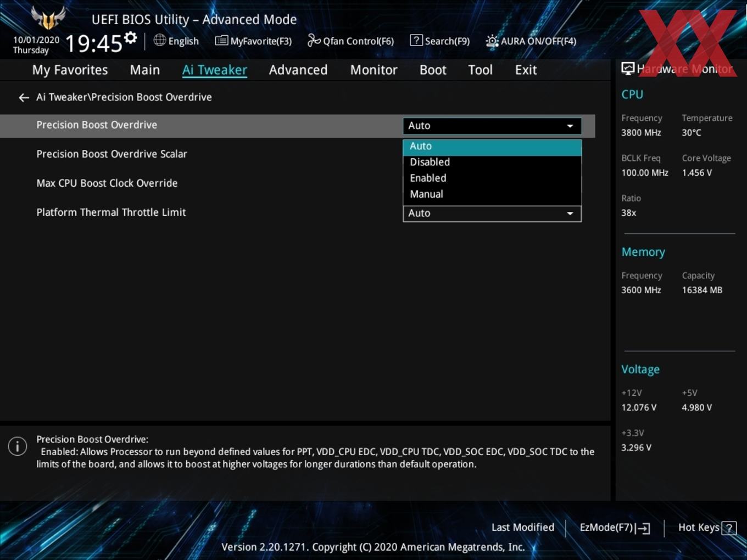Choose Auto in the dropdown list

(x=492, y=147)
